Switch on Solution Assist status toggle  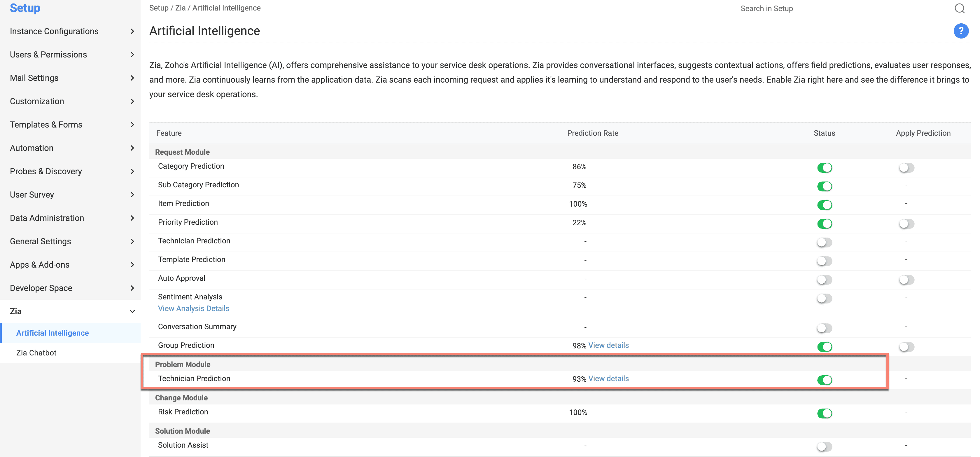(825, 446)
